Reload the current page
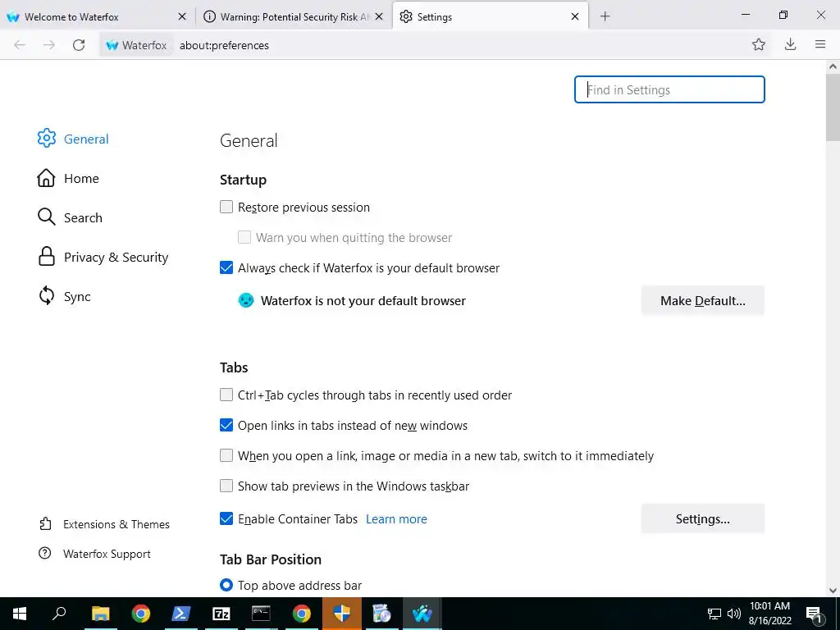The image size is (840, 630). [79, 45]
